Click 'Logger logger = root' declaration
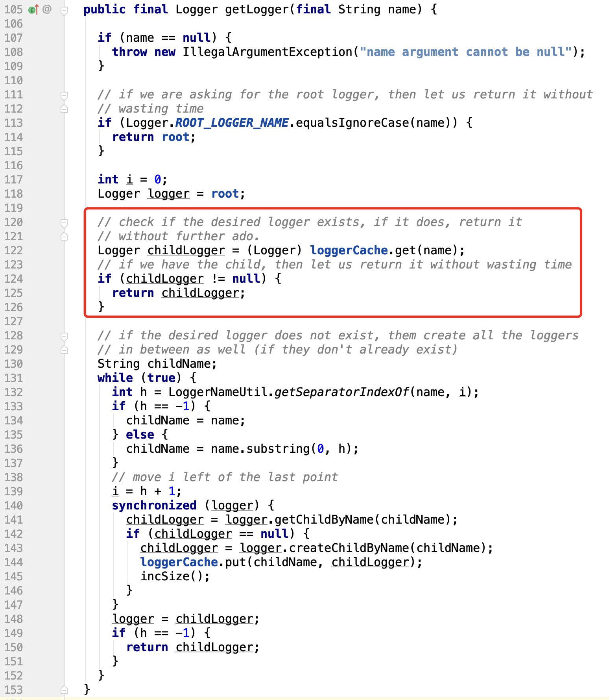 coord(172,194)
